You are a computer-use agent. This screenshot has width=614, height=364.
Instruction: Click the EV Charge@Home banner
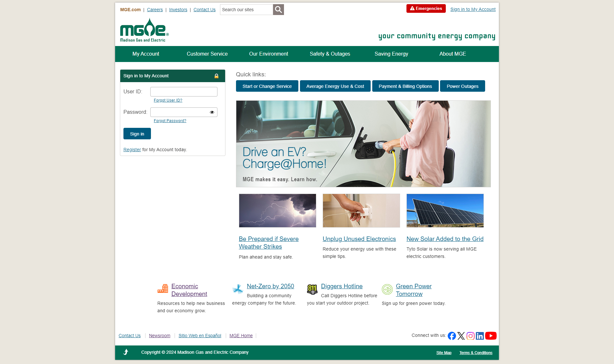(363, 144)
